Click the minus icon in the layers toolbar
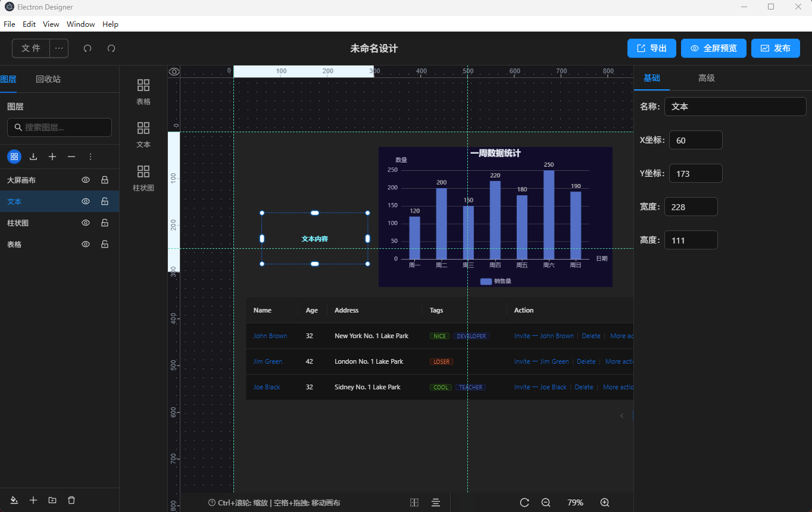The width and height of the screenshot is (812, 512). 71,157
